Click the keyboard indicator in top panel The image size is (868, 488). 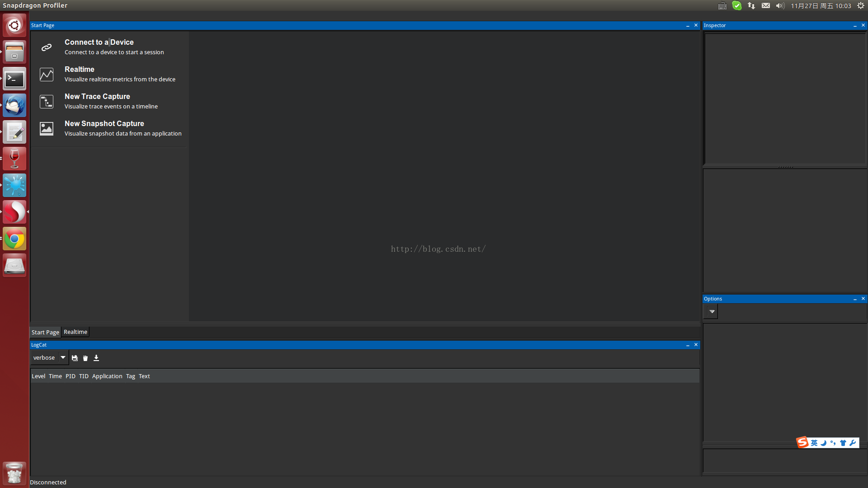(722, 6)
